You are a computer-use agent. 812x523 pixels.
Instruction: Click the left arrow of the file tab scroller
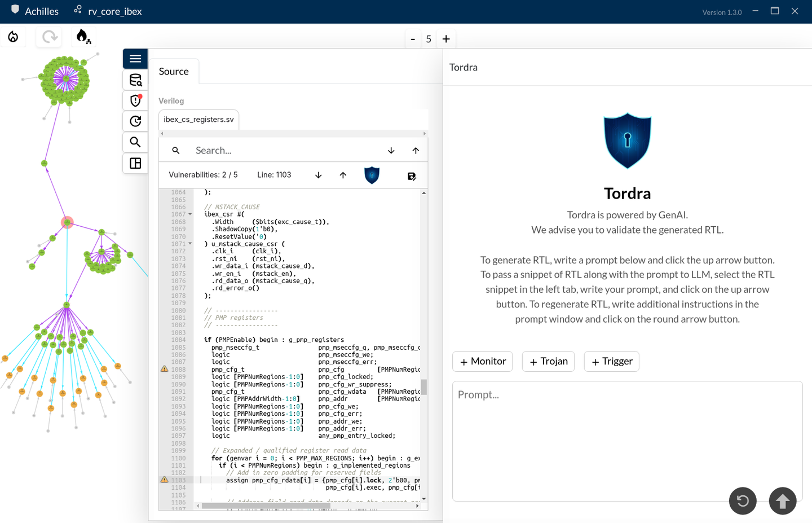coord(162,134)
